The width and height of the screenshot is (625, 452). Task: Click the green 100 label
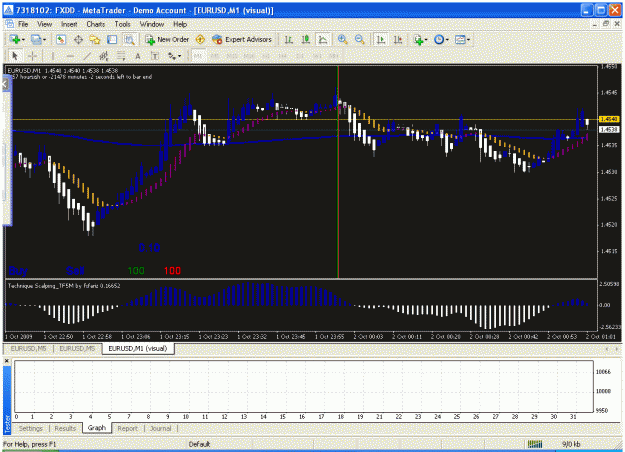click(x=136, y=271)
